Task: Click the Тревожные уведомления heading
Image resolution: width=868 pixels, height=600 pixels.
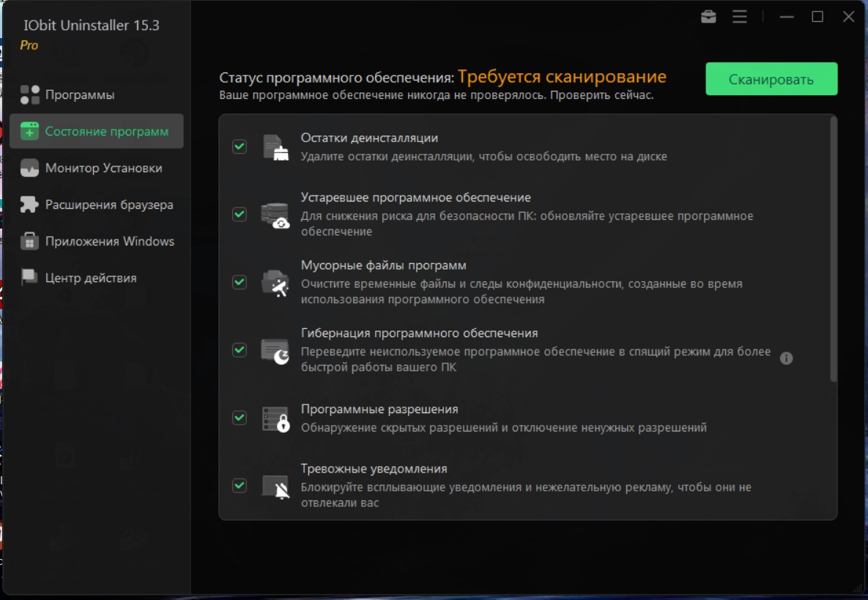Action: tap(374, 469)
